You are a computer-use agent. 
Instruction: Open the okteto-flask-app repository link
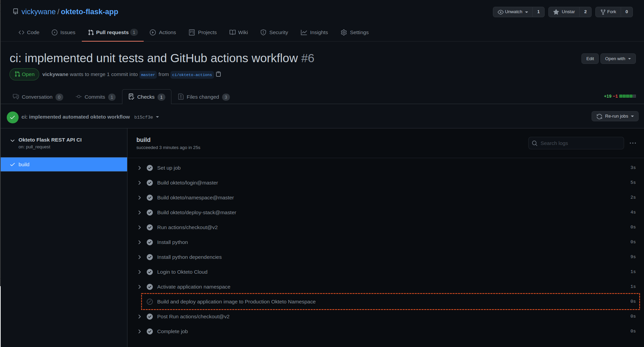[90, 12]
